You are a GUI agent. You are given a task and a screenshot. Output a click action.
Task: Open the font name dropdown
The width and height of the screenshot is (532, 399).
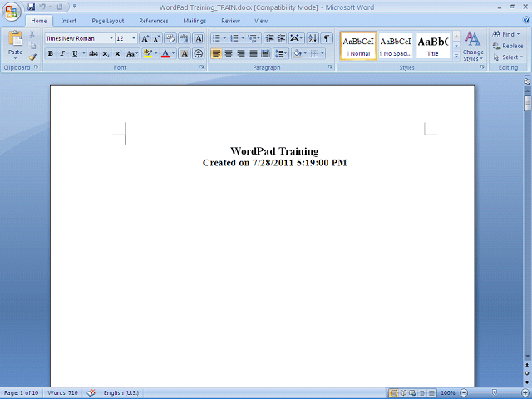[x=111, y=39]
